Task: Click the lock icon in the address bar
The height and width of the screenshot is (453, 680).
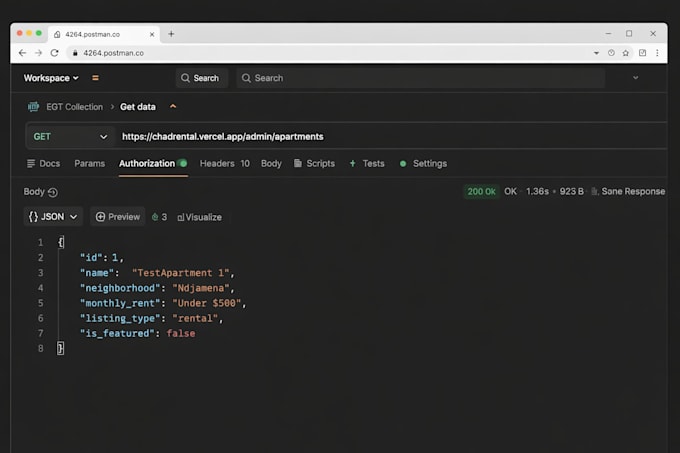Action: point(75,53)
